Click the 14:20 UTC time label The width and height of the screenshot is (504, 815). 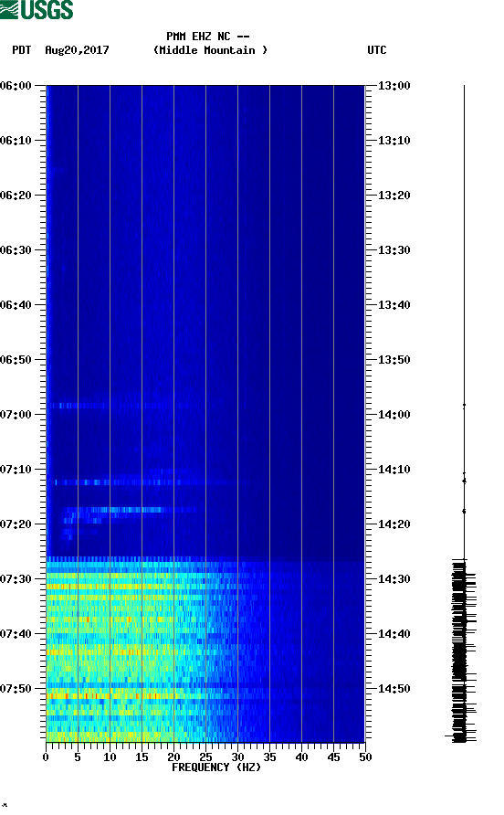[x=394, y=524]
